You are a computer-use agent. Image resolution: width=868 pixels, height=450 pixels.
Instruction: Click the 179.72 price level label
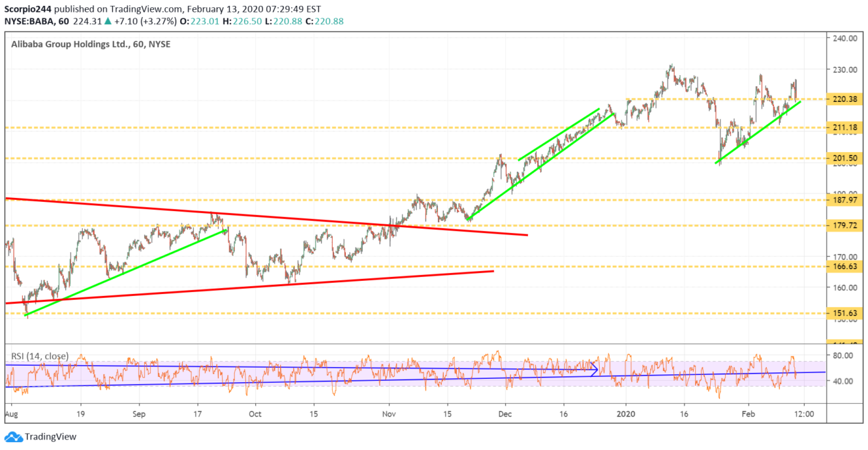click(x=844, y=226)
